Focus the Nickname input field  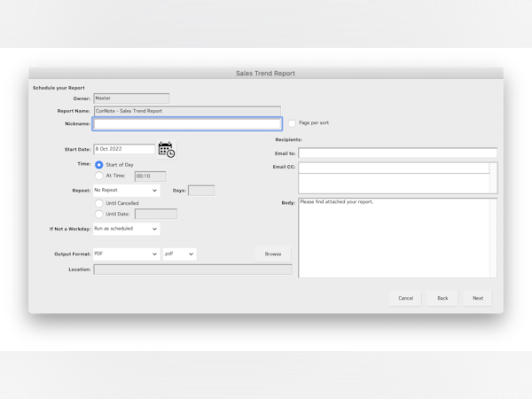tap(187, 124)
